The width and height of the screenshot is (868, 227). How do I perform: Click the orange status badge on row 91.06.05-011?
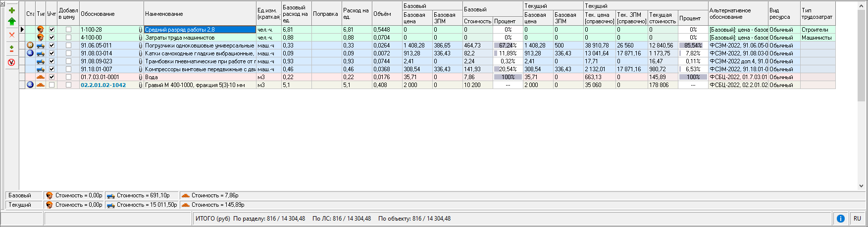[30, 45]
